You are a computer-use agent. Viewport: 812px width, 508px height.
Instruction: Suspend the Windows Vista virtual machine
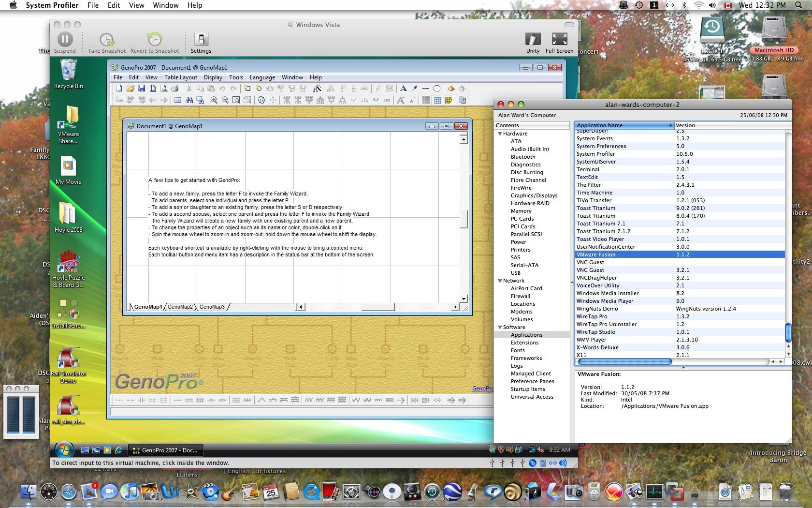[65, 43]
